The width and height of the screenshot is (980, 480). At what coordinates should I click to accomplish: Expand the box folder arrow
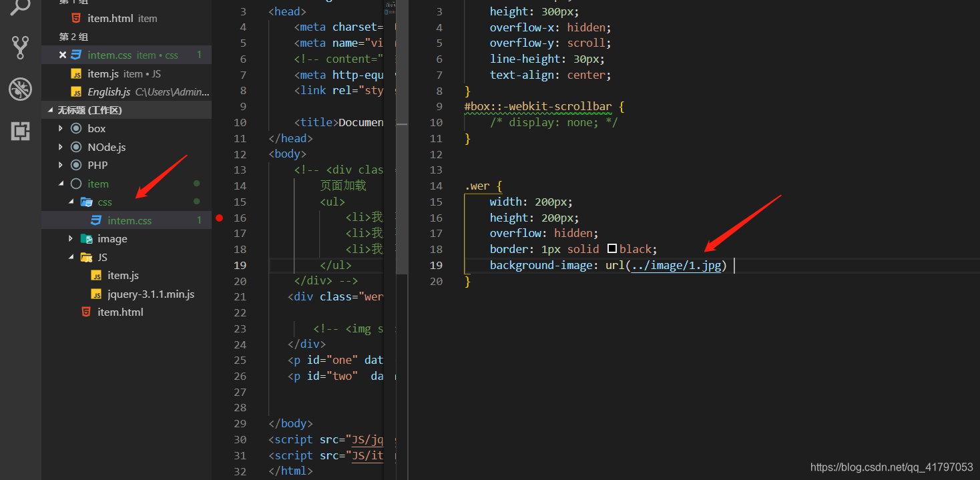(61, 128)
